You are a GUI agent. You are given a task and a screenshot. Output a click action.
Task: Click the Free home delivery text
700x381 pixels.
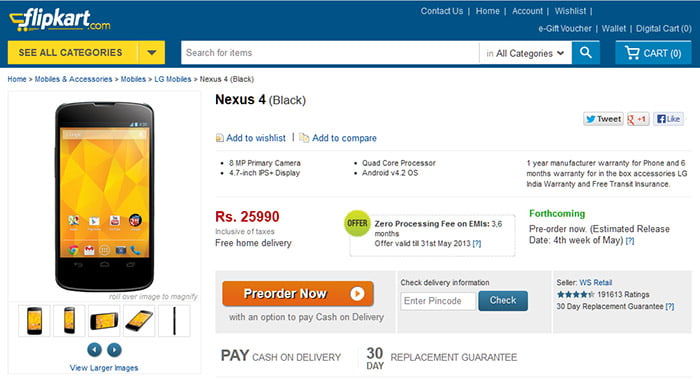253,243
